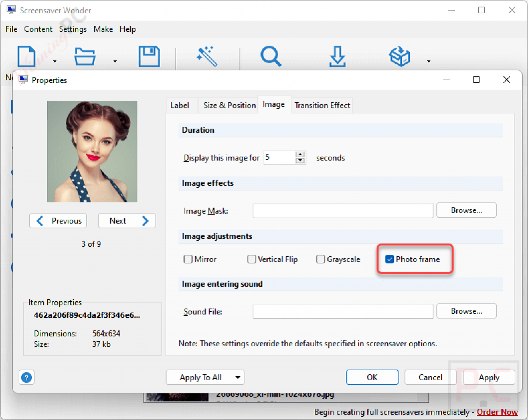Click the Open folder toolbar icon
This screenshot has height=420, width=528.
[85, 56]
